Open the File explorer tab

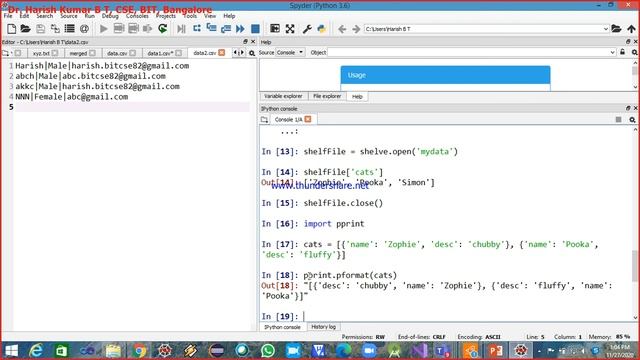327,96
